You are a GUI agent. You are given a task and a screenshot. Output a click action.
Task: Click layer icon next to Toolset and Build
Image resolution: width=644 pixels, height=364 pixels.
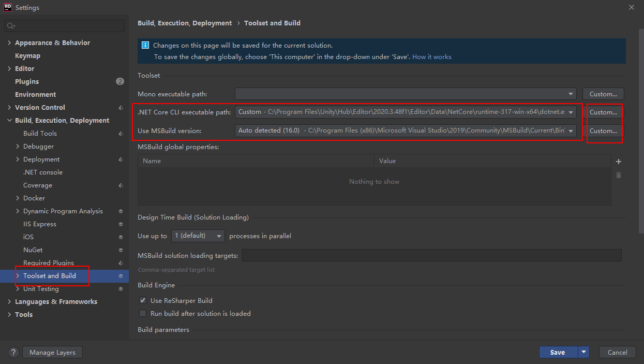(x=121, y=276)
